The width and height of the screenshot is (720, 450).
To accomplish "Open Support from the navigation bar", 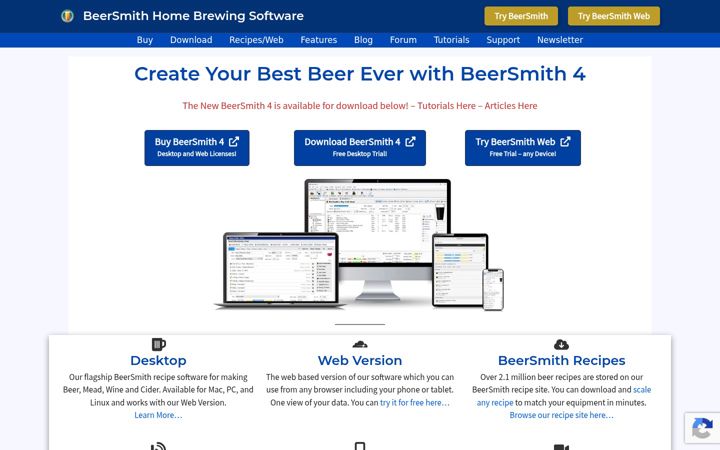I will pos(503,40).
